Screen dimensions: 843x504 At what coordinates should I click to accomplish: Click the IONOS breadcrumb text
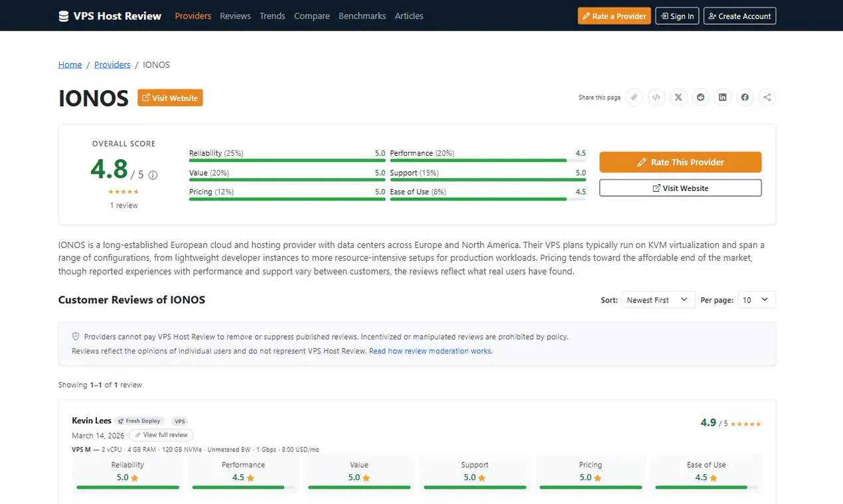(x=156, y=64)
